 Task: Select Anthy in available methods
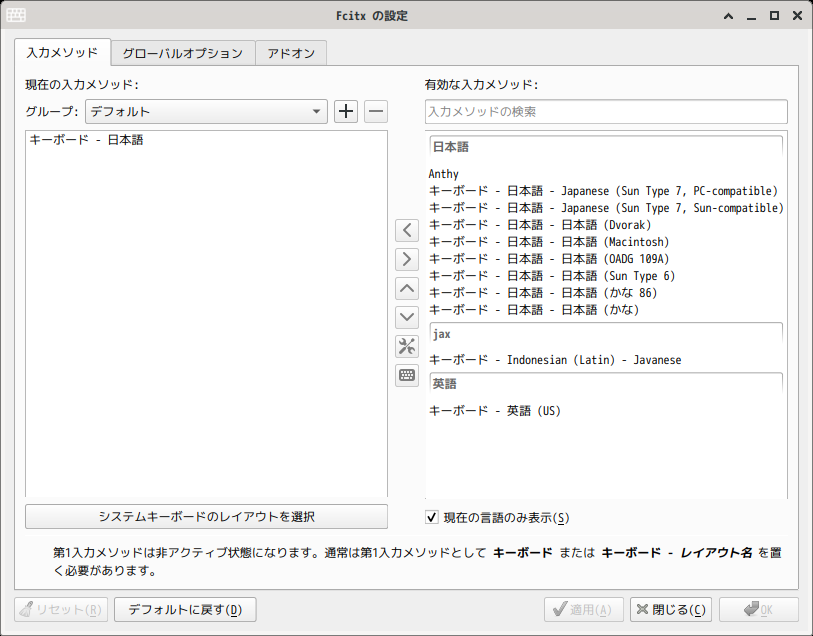coord(605,174)
